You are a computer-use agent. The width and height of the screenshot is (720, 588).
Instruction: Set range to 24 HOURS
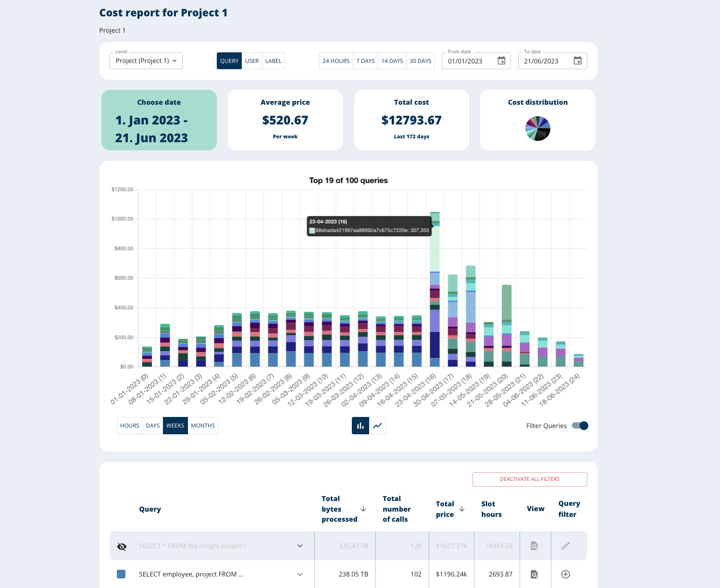click(336, 61)
